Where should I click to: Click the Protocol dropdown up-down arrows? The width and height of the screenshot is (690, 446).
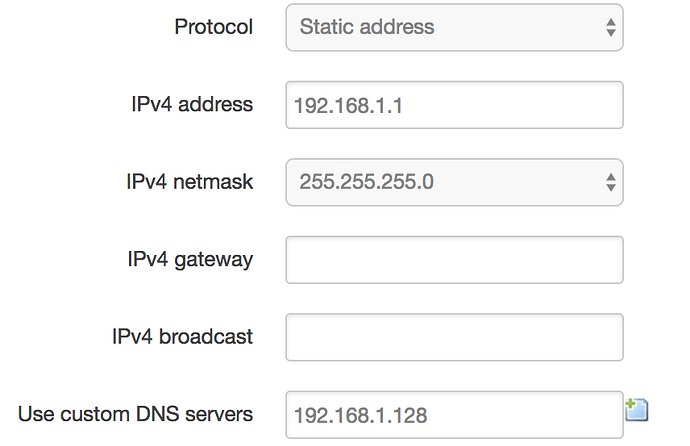pos(610,27)
